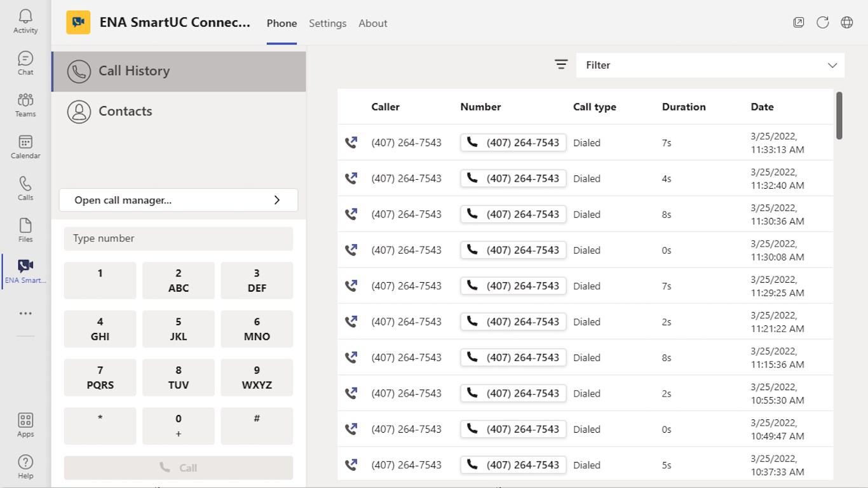Viewport: 868px width, 488px height.
Task: Open the Activity bell icon
Action: pos(25,21)
